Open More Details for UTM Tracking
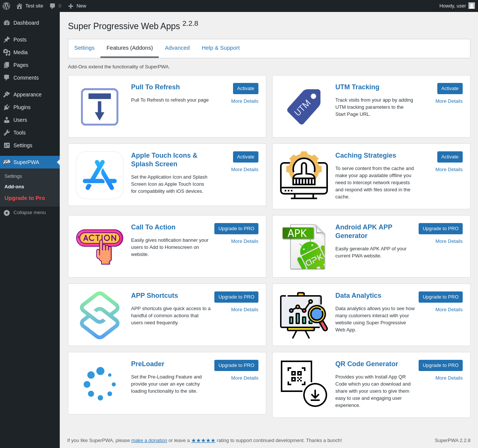Viewport: 478px width, 448px height. click(x=449, y=101)
